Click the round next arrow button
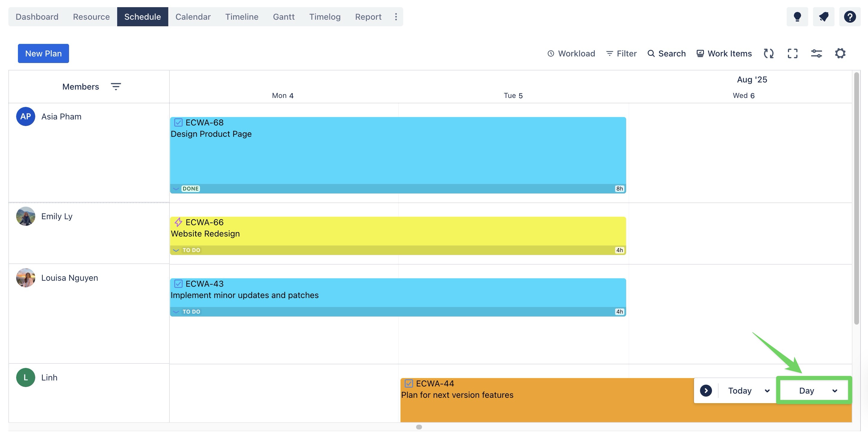 click(x=706, y=391)
